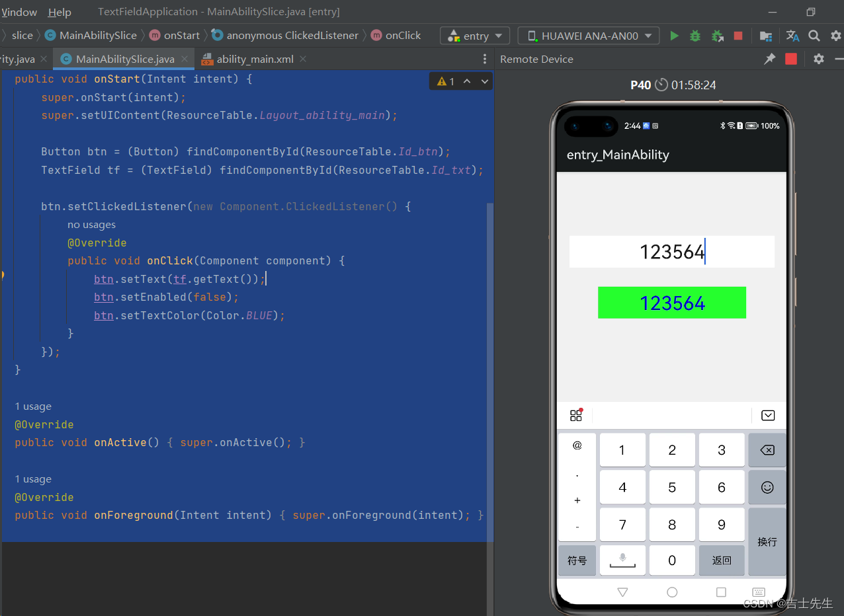Click the btn.setEnabled(false) line
844x616 pixels.
pyautogui.click(x=166, y=297)
